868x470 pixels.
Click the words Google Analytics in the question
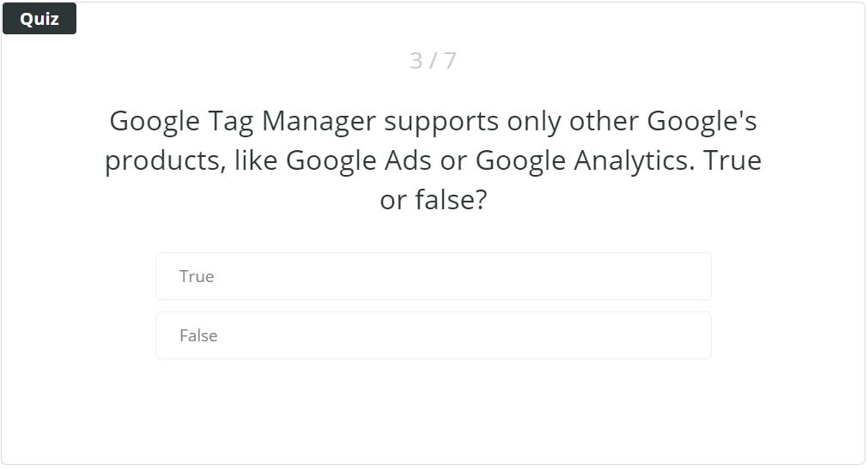586,161
